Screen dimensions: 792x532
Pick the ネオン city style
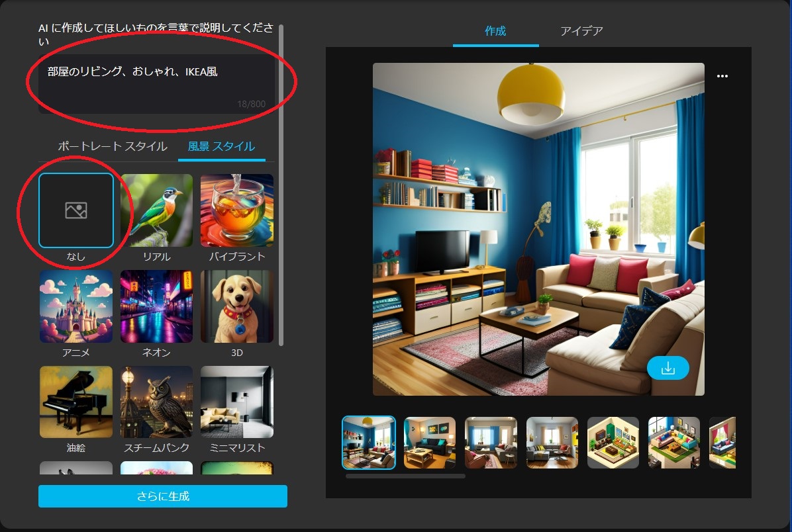point(156,306)
